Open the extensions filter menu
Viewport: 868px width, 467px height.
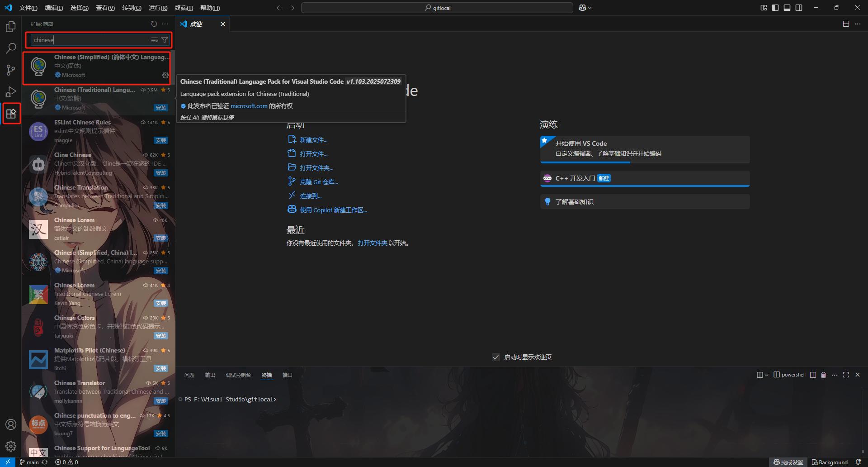(165, 40)
